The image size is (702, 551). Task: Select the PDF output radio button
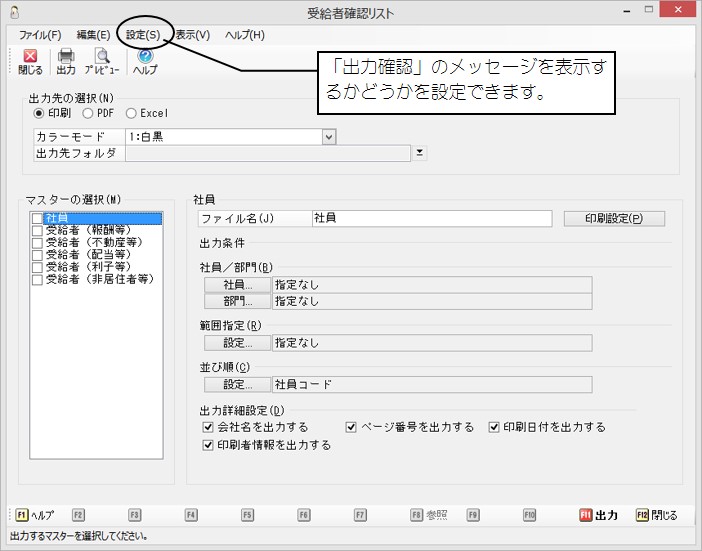(88, 113)
